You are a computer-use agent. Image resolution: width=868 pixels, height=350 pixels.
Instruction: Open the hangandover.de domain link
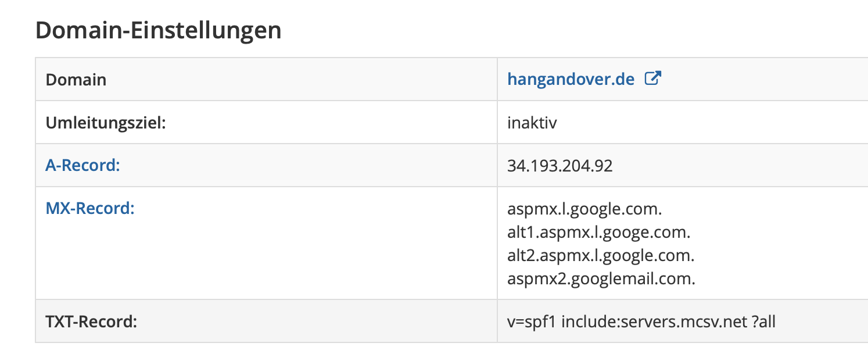571,79
